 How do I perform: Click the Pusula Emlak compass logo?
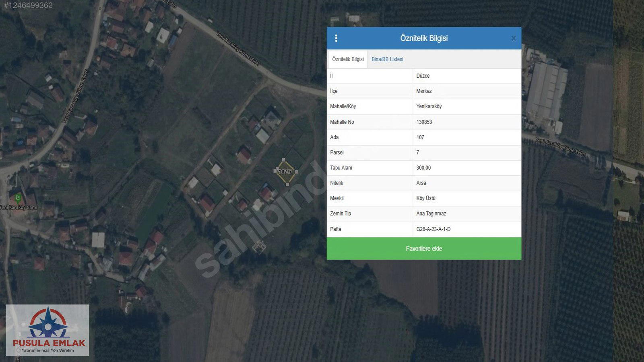tap(48, 323)
